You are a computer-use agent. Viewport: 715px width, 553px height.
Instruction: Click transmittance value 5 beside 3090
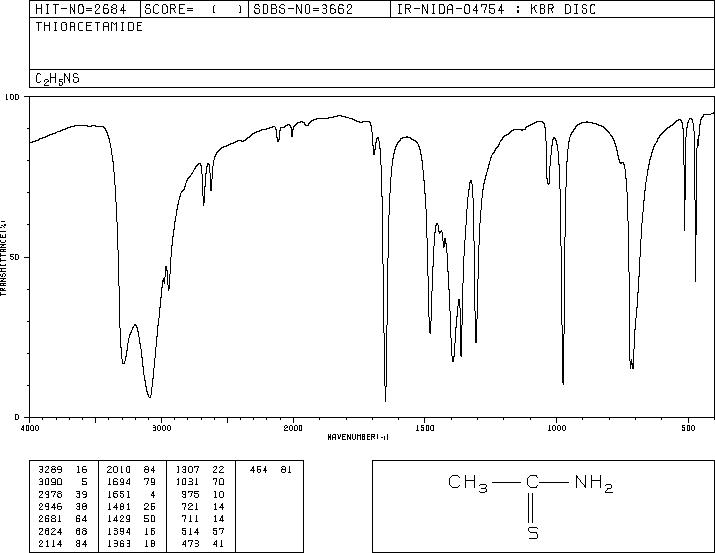coord(85,482)
